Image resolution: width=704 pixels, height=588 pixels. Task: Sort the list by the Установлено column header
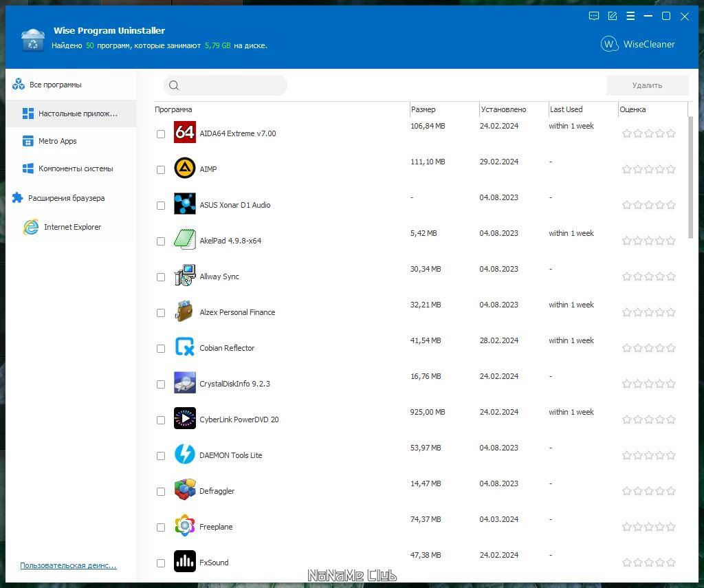coord(503,109)
